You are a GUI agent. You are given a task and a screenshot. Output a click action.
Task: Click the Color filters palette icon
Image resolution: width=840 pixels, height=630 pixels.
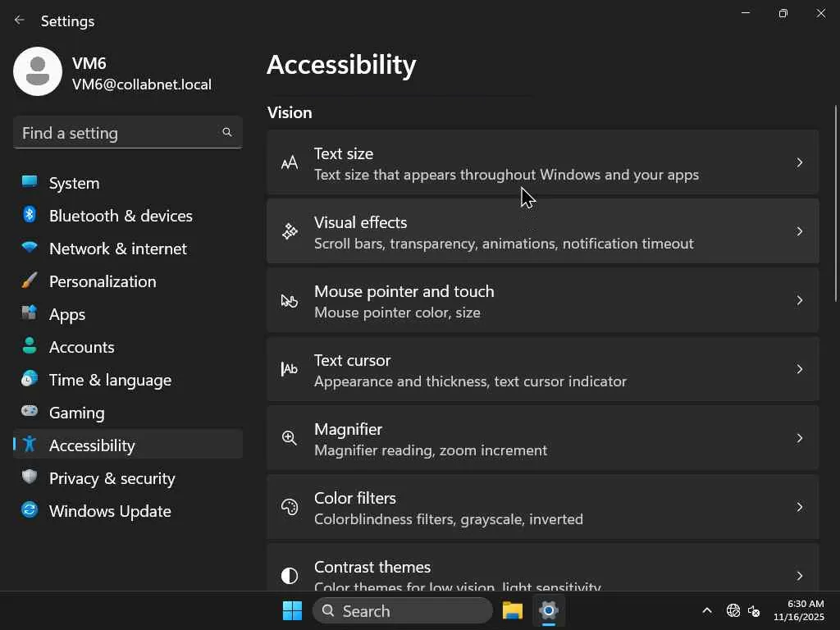290,507
